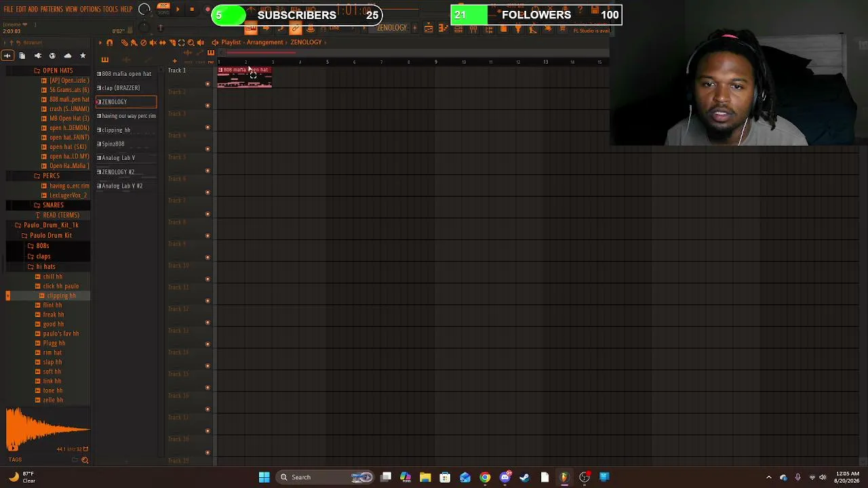Toggle the record button in transport
The width and height of the screenshot is (868, 488).
[207, 9]
